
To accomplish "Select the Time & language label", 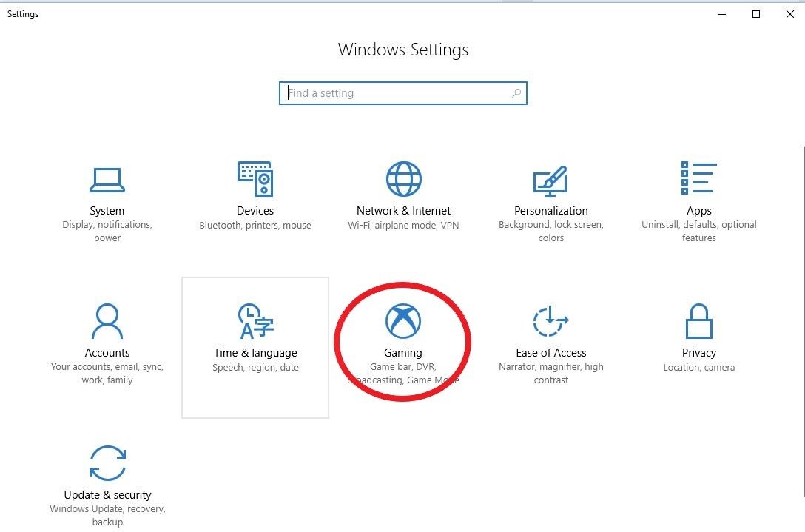I will (255, 353).
